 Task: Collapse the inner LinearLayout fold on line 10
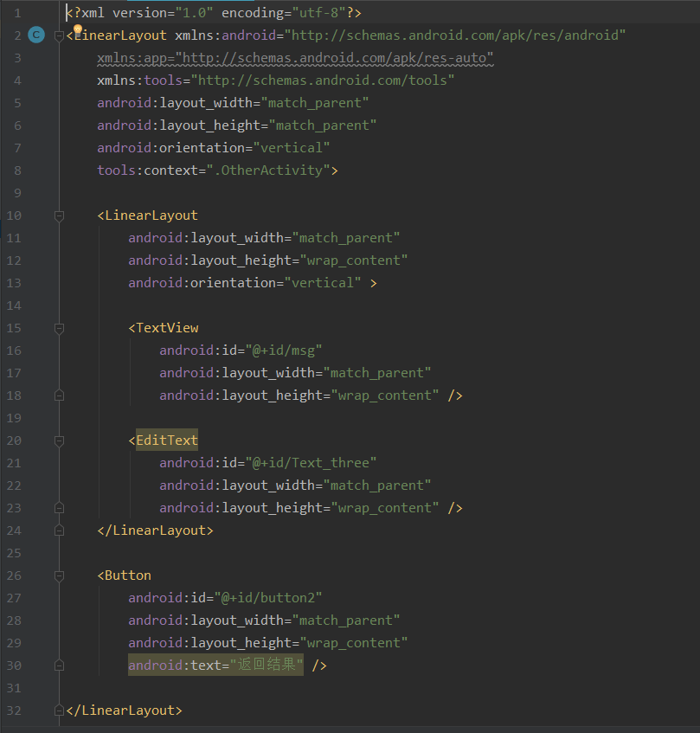pos(59,215)
